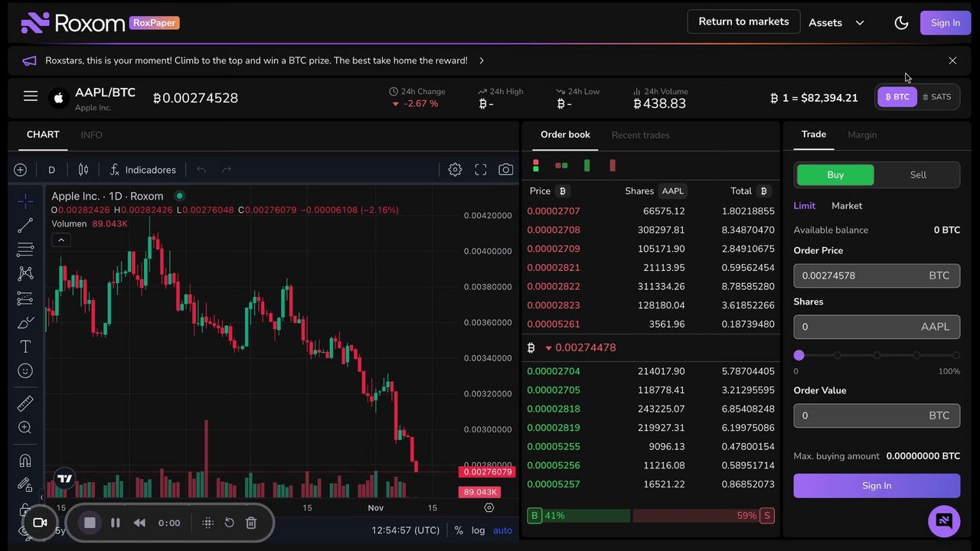This screenshot has width=980, height=551.
Task: Show combined buy/sell order book view
Action: tap(536, 165)
